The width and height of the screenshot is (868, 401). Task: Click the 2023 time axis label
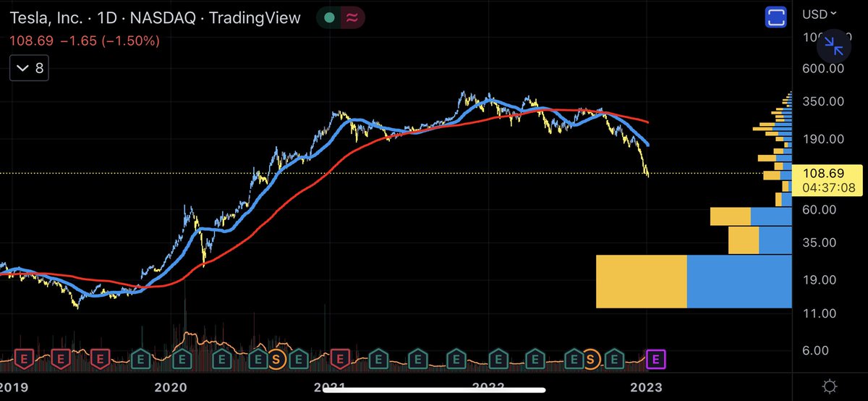point(647,387)
